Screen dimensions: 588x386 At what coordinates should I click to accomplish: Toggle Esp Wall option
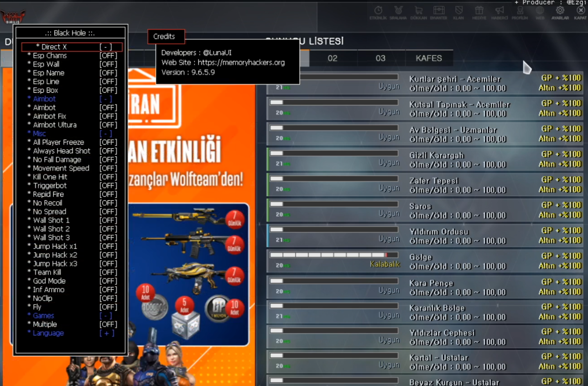[x=72, y=64]
